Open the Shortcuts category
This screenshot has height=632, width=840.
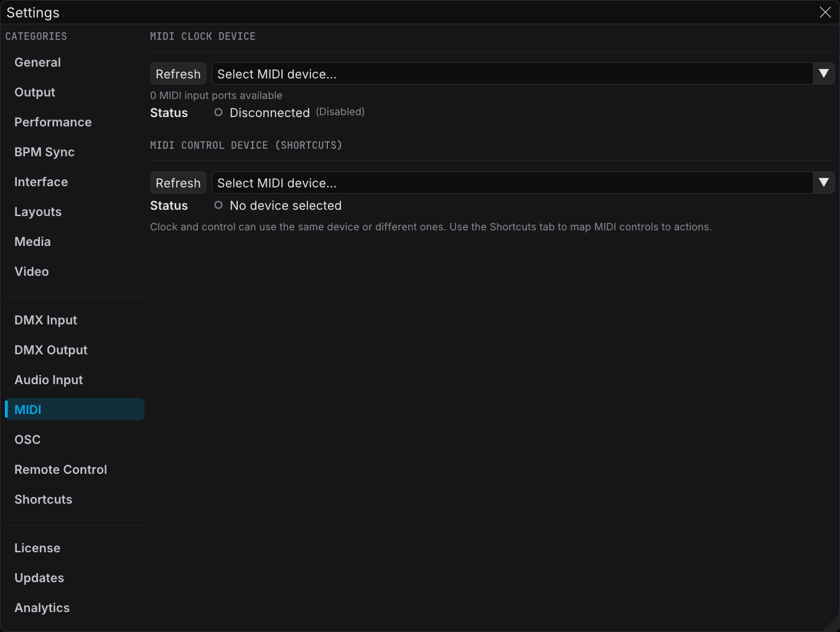click(75, 499)
